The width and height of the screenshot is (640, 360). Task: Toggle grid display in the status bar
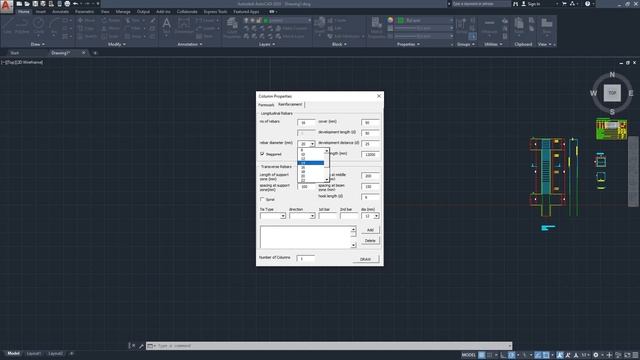(x=482, y=355)
